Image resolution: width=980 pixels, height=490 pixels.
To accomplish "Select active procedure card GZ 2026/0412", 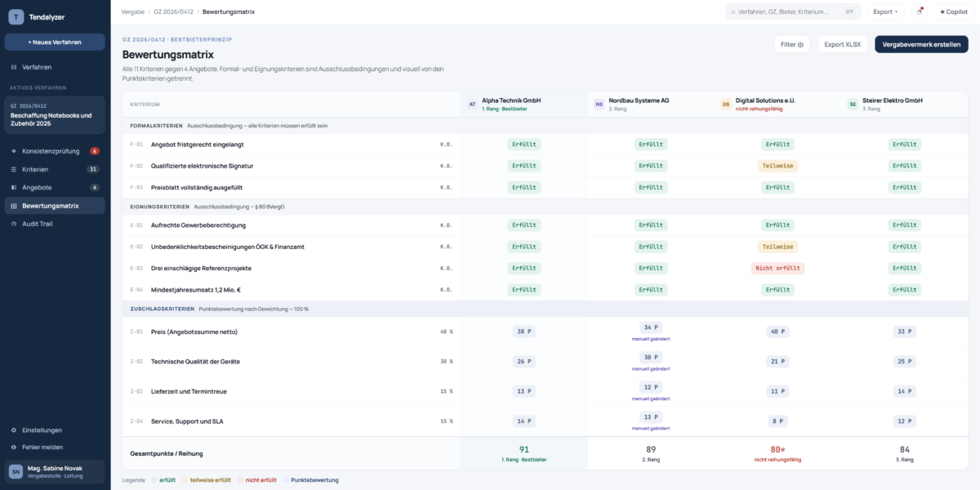I will click(x=55, y=115).
